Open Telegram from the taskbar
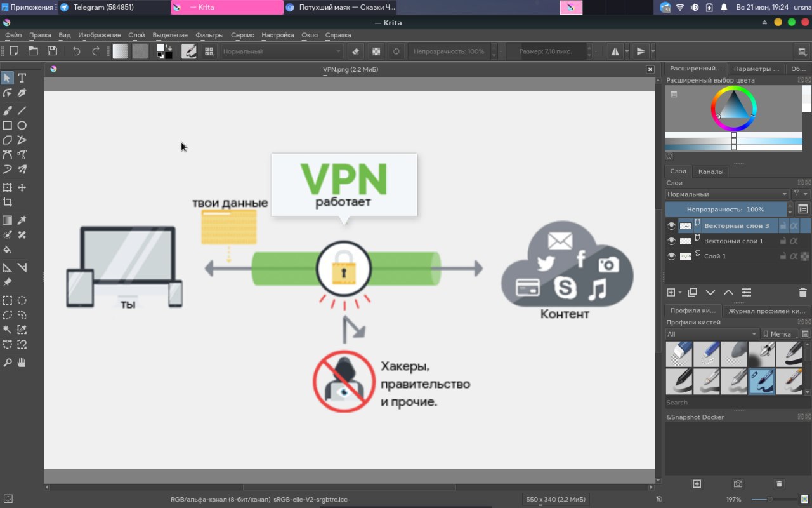Viewport: 812px width, 508px height. pyautogui.click(x=114, y=7)
